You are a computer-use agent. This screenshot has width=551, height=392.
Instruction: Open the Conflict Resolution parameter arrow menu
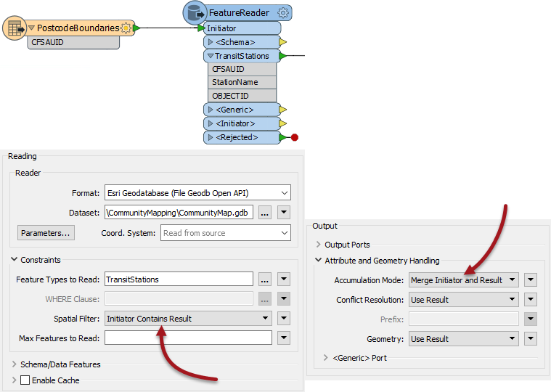(531, 300)
